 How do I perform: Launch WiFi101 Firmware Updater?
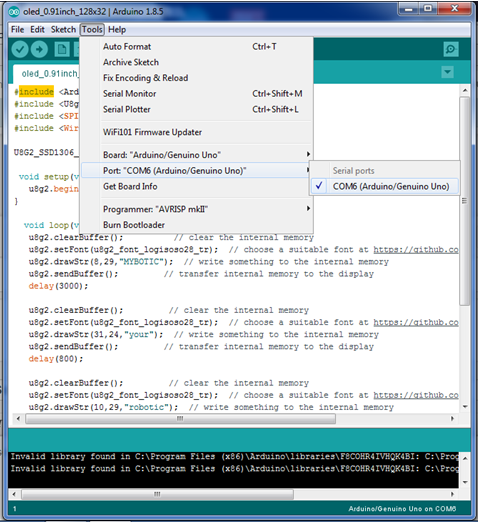tap(197, 132)
